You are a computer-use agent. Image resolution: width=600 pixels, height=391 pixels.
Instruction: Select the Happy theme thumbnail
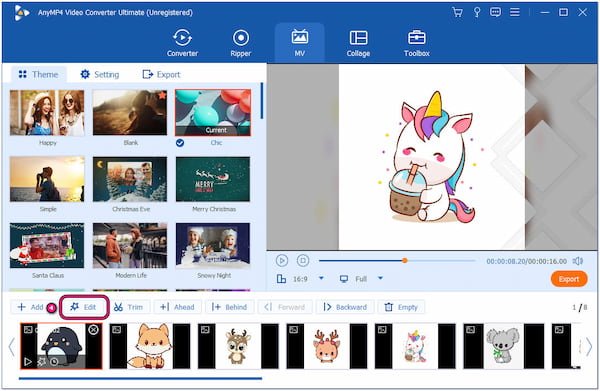(47, 113)
